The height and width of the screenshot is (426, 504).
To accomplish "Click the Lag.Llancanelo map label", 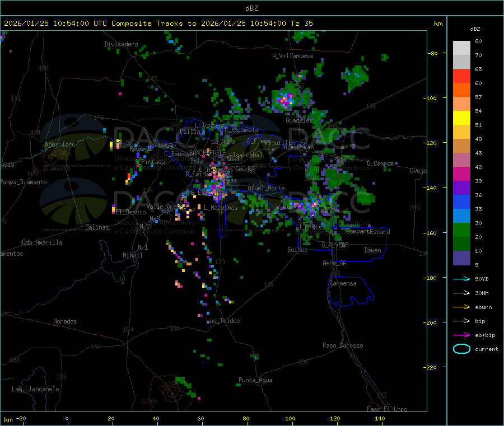I will [35, 389].
